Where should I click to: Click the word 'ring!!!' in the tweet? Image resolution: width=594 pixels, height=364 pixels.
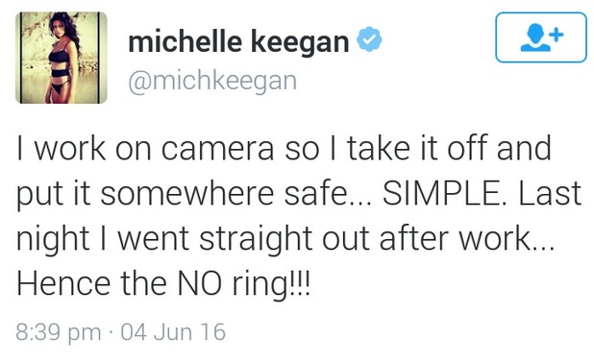coord(271,286)
